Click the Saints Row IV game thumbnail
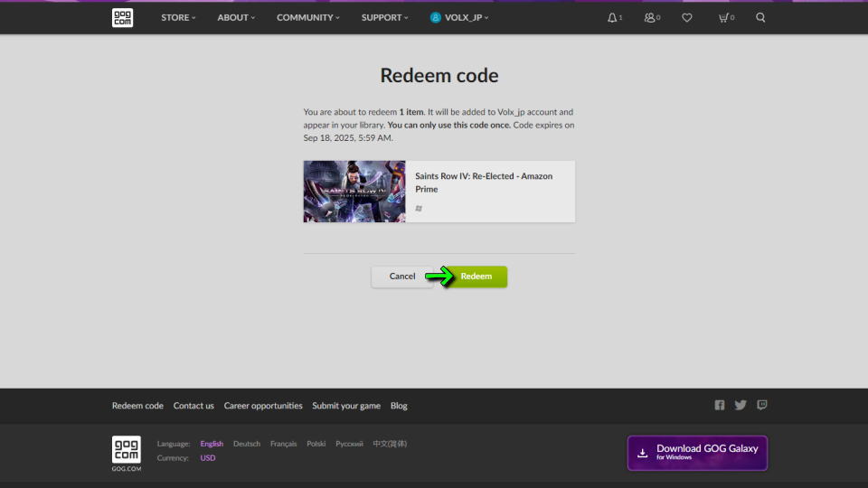Image resolution: width=868 pixels, height=488 pixels. [x=354, y=192]
